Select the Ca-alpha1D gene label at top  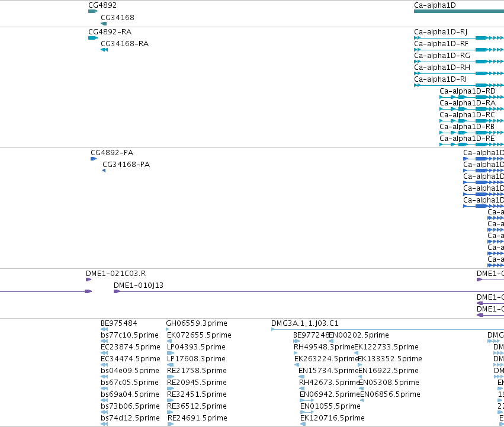pos(435,5)
